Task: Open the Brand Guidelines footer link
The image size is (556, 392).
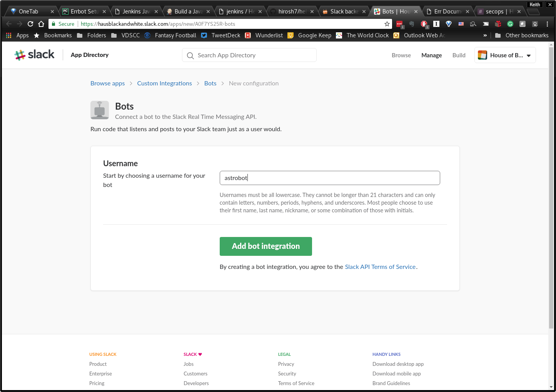Action: tap(391, 383)
